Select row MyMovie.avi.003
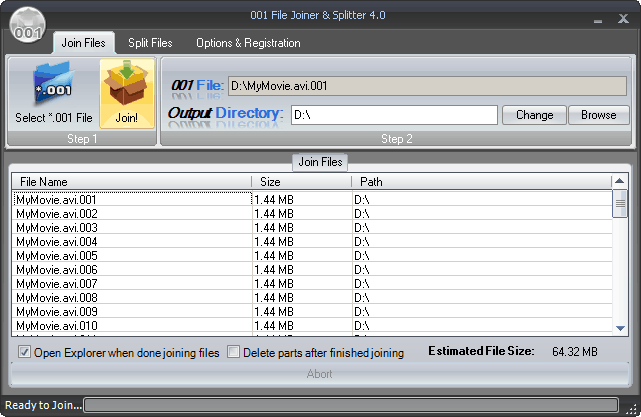Image resolution: width=641 pixels, height=417 pixels. pos(313,227)
